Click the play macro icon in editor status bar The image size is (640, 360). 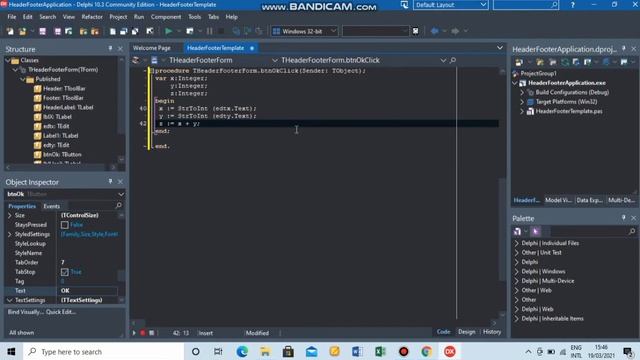134,333
